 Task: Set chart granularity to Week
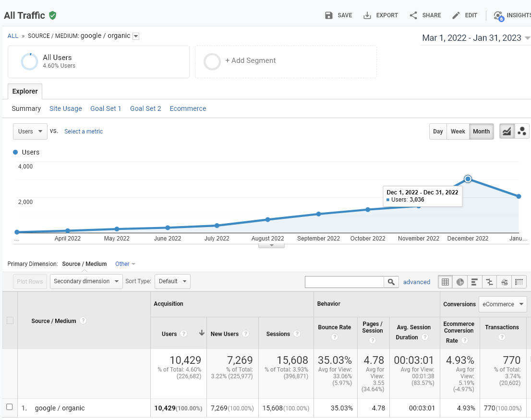click(458, 132)
